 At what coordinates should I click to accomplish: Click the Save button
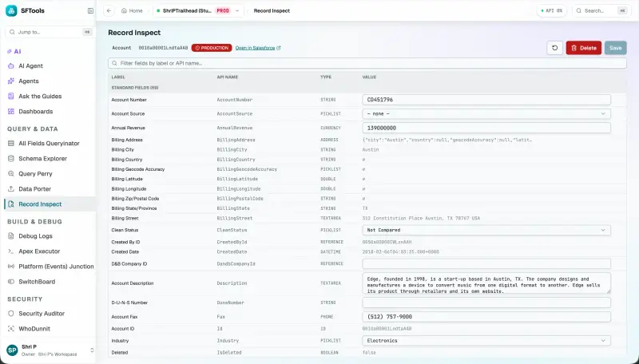615,48
